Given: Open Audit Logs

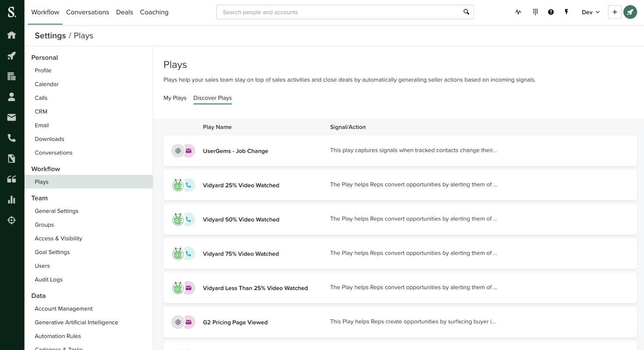Looking at the screenshot, I should (x=49, y=280).
